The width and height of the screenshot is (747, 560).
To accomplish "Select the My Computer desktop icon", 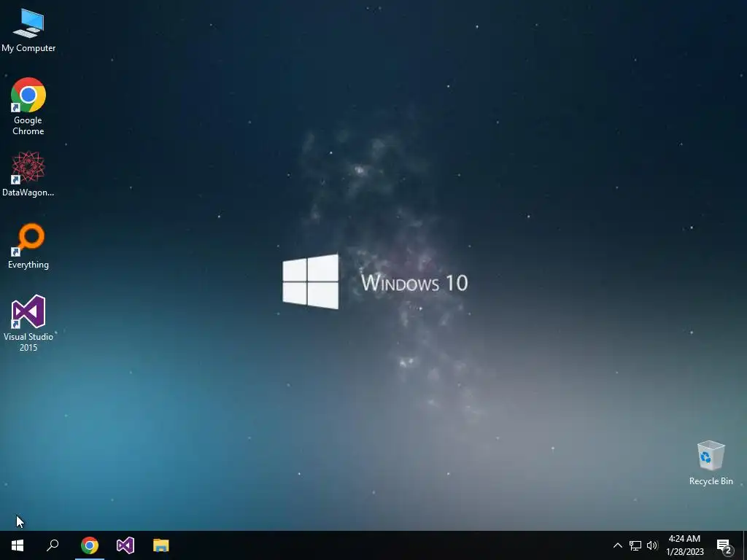I will pos(28,31).
